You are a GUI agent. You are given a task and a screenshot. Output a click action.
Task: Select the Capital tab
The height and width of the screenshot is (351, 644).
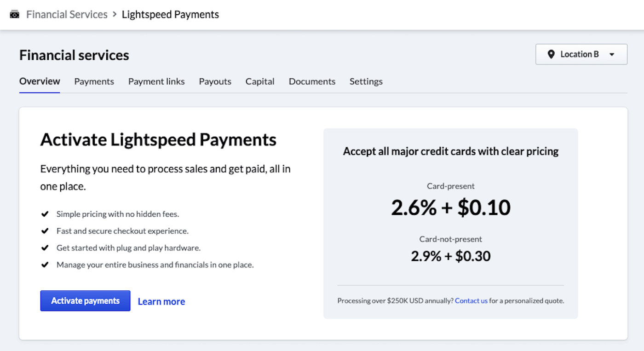pos(259,81)
